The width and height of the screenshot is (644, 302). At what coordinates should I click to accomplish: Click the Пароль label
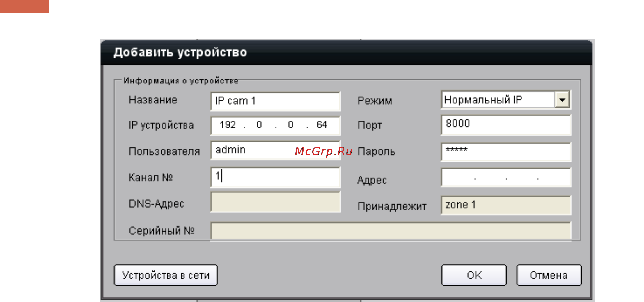tap(376, 151)
